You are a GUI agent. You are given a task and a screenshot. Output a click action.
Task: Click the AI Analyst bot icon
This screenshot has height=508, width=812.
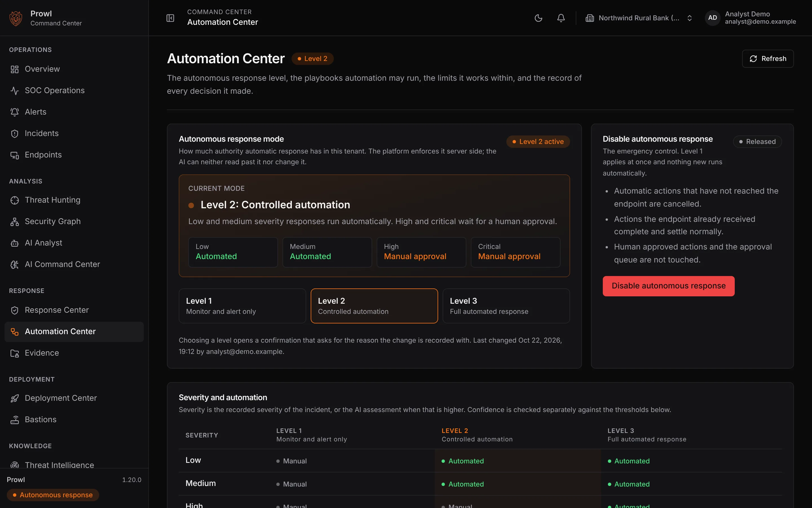click(x=14, y=243)
